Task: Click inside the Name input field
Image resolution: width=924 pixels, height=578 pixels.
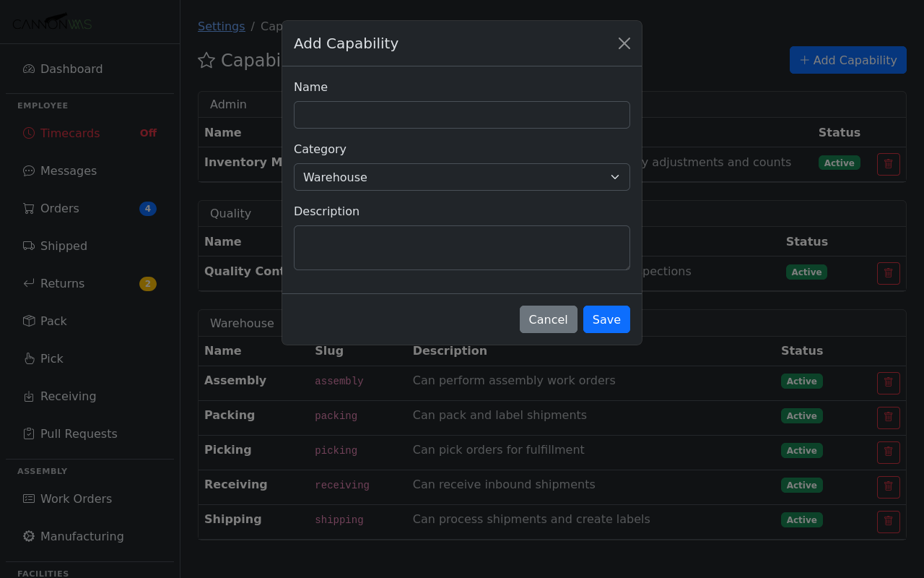Action: click(461, 115)
